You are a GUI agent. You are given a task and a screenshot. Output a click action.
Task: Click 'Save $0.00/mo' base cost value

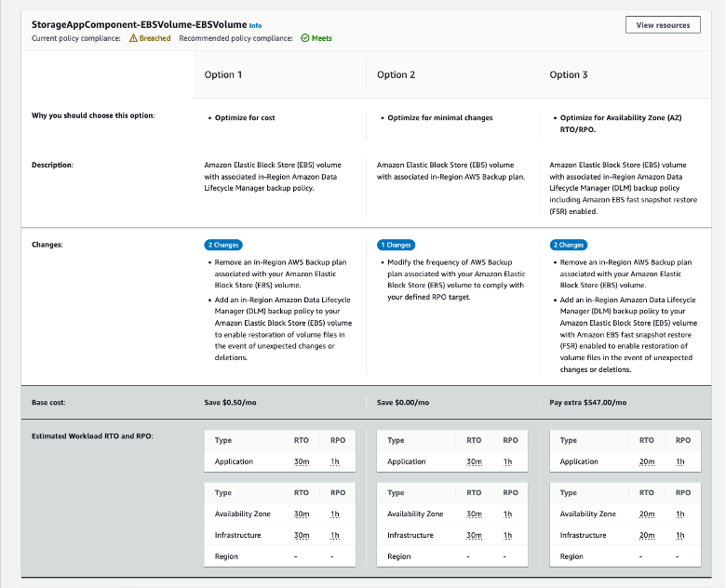(x=403, y=402)
